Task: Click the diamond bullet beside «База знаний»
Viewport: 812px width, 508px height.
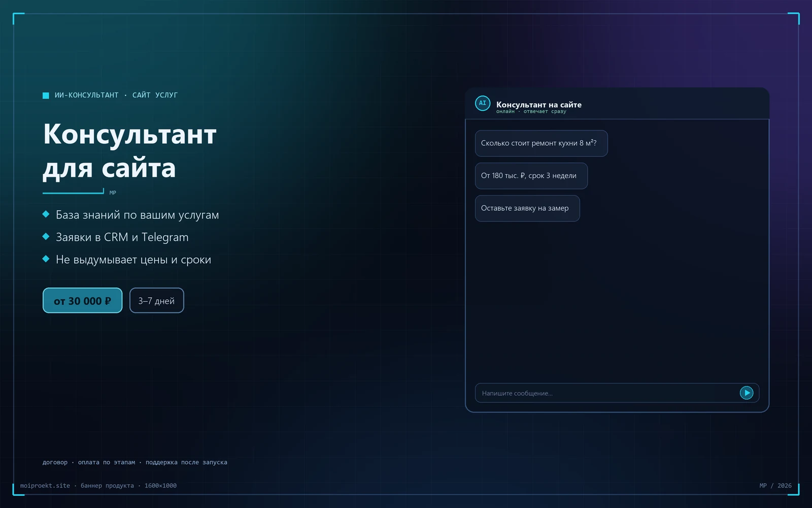Action: pyautogui.click(x=46, y=214)
